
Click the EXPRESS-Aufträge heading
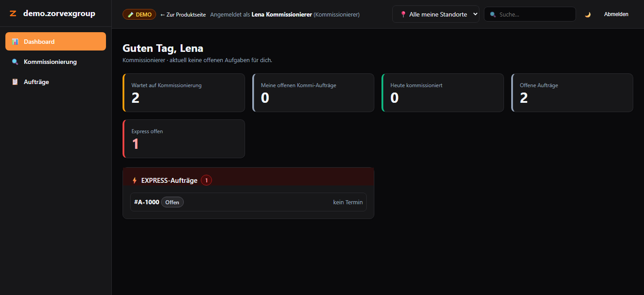click(x=169, y=181)
